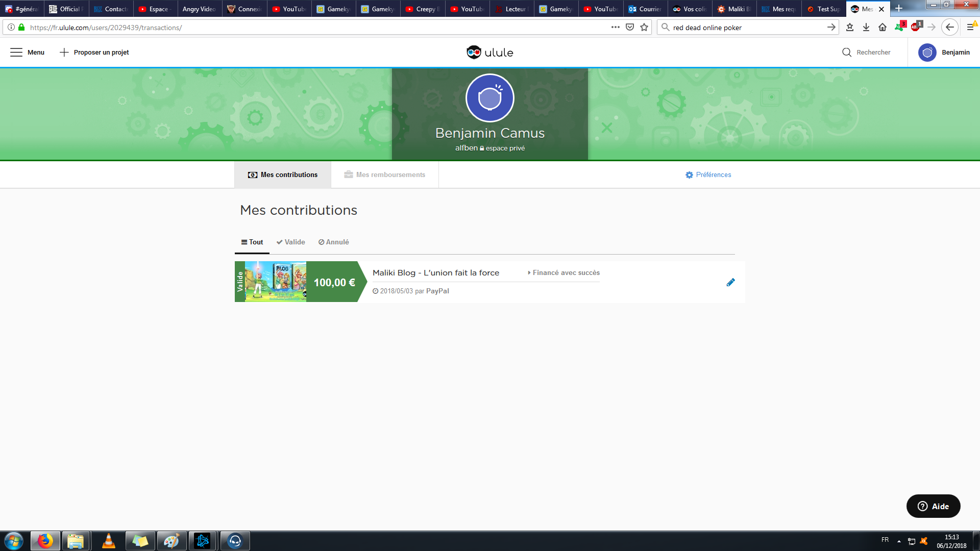Go to Firefox home icon

click(883, 27)
